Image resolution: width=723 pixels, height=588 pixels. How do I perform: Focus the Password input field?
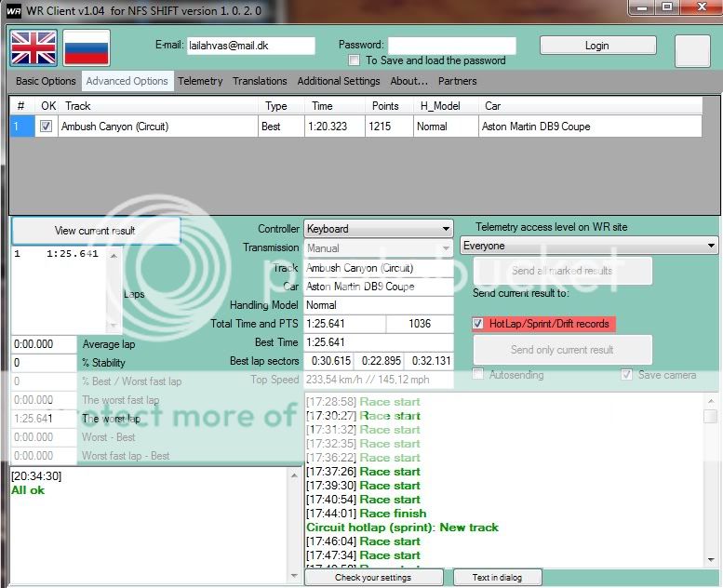pyautogui.click(x=452, y=46)
